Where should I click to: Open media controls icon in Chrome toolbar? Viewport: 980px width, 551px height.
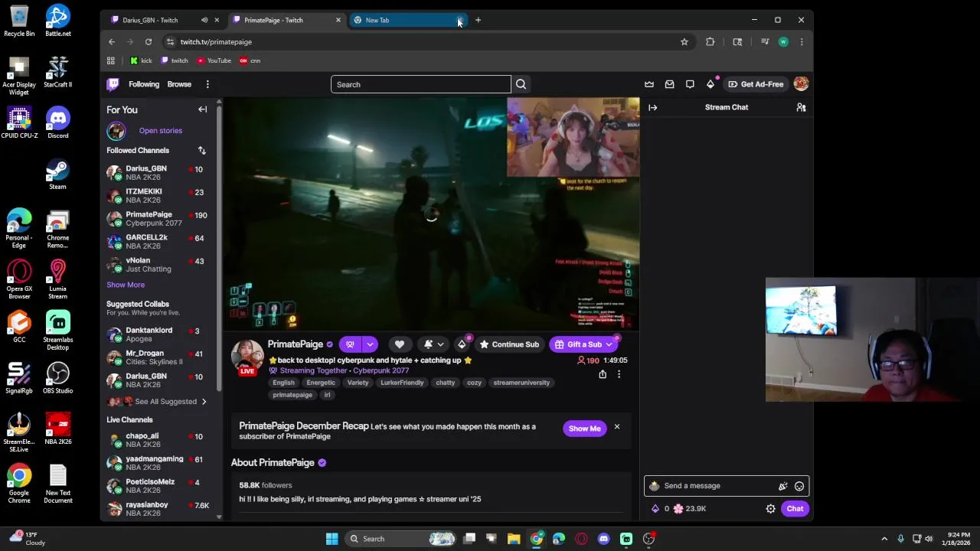pyautogui.click(x=765, y=42)
